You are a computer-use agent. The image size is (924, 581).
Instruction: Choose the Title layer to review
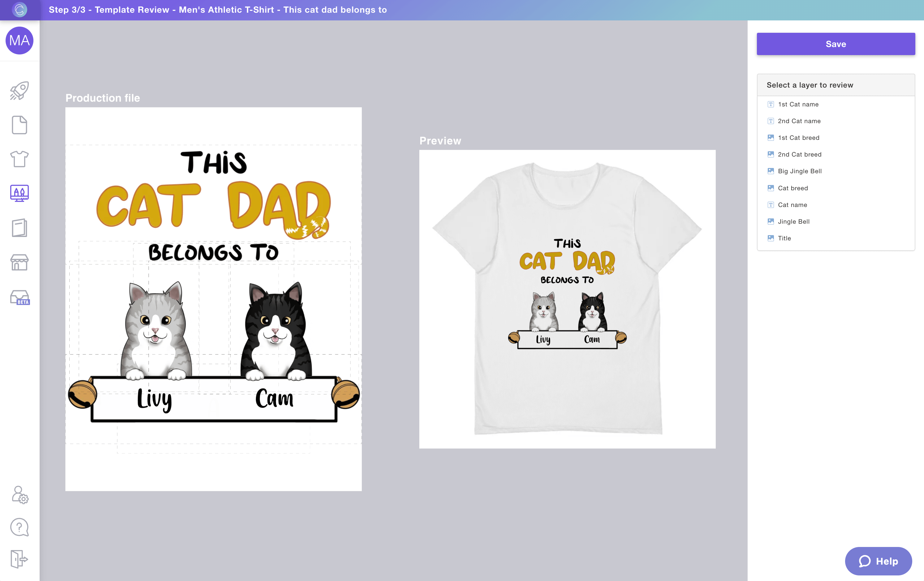784,238
